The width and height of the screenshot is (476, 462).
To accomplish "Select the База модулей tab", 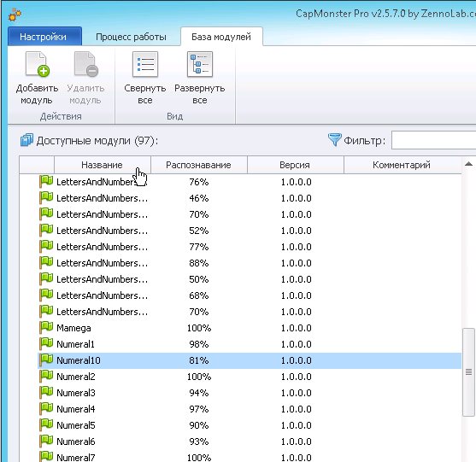I will pyautogui.click(x=221, y=37).
